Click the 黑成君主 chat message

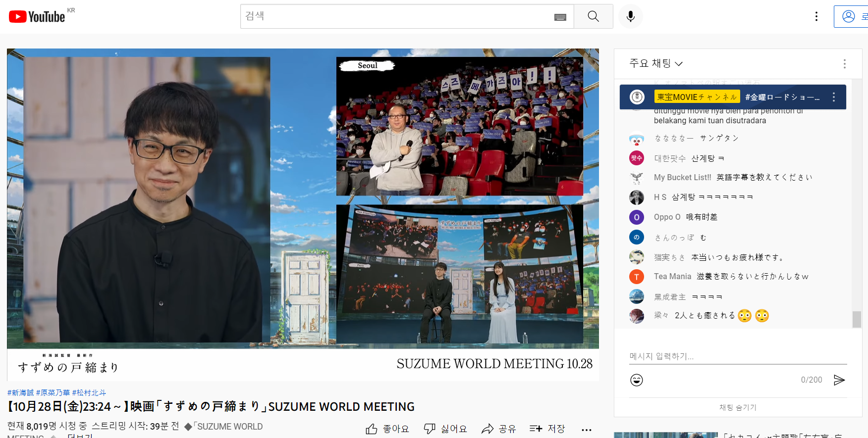tap(707, 296)
